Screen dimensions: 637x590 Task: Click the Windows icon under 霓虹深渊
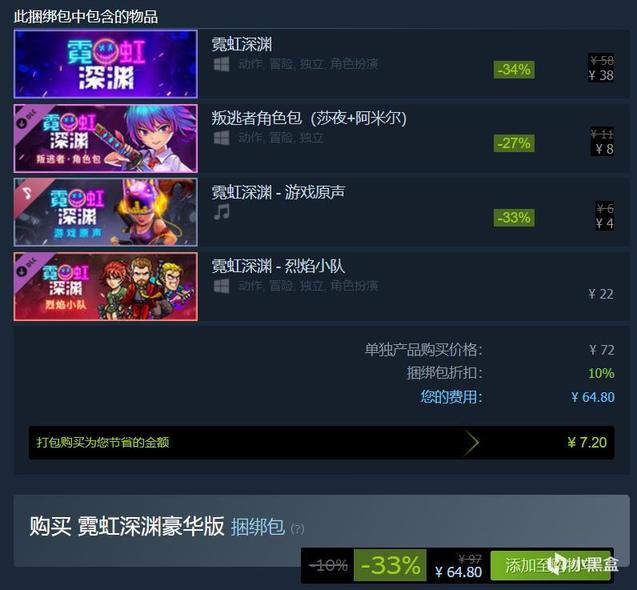click(221, 64)
